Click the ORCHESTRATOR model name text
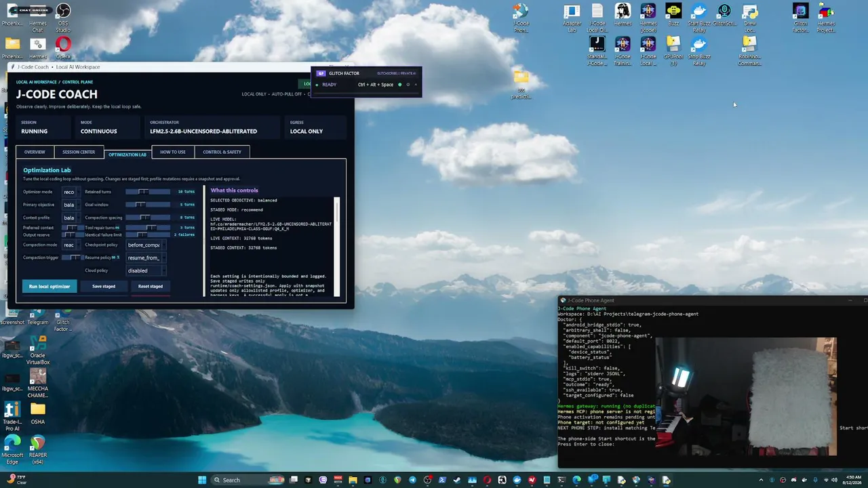The width and height of the screenshot is (868, 488). pyautogui.click(x=203, y=131)
